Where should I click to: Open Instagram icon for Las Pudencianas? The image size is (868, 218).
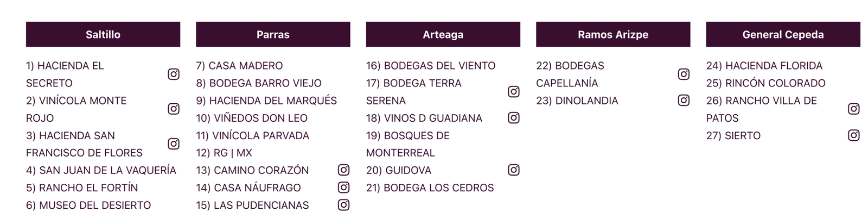343,204
